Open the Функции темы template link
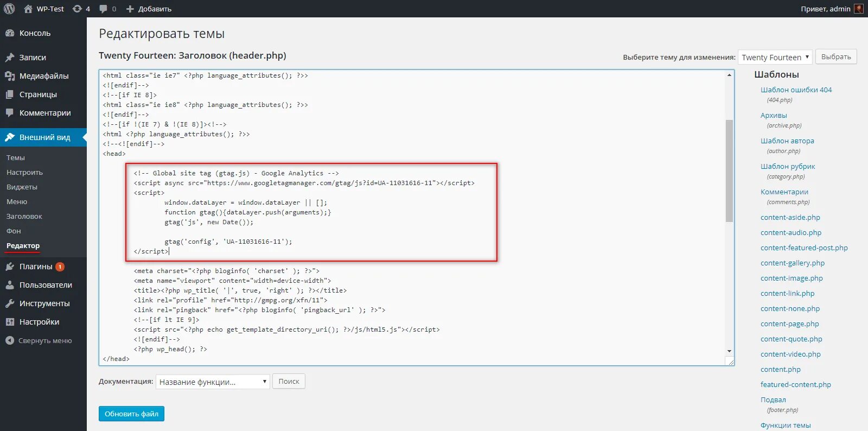The image size is (868, 431). click(x=786, y=425)
